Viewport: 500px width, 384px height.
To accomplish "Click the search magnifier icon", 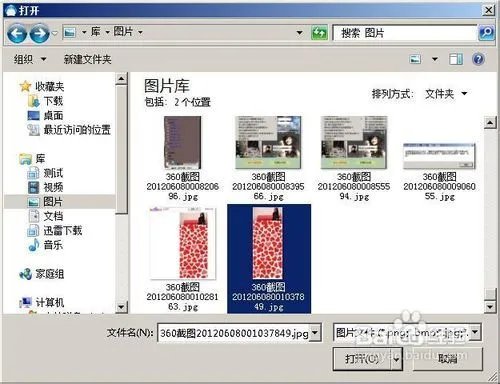I will [x=486, y=33].
